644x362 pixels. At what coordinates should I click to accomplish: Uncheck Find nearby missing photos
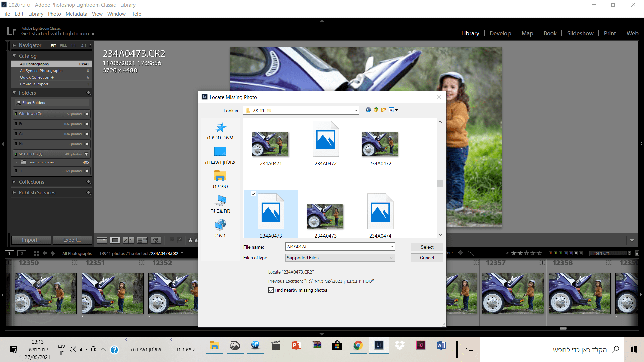271,290
